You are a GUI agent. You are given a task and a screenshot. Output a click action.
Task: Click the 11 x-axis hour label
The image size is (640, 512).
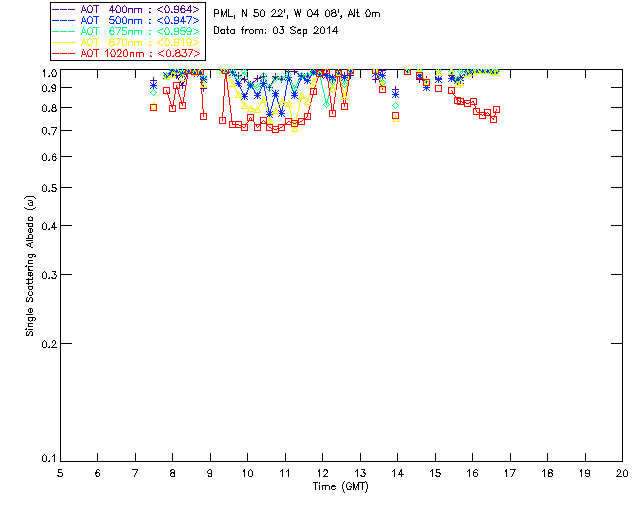[285, 473]
